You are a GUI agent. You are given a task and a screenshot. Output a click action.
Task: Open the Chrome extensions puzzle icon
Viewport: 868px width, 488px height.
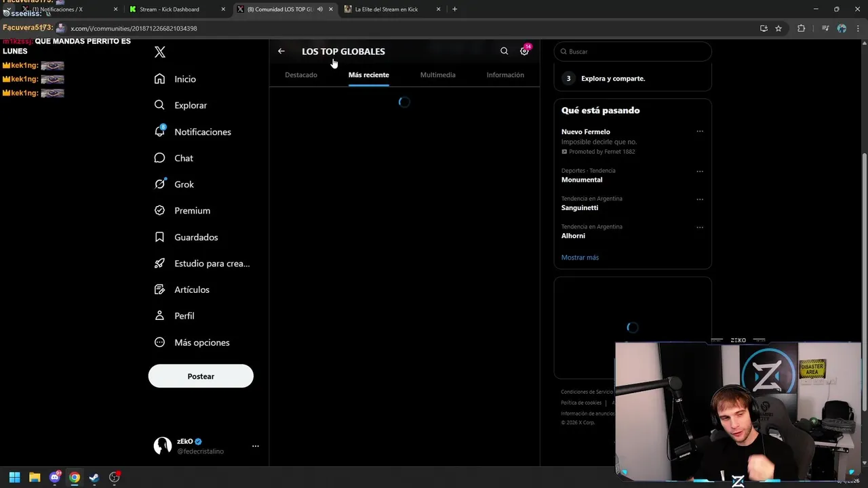click(801, 28)
